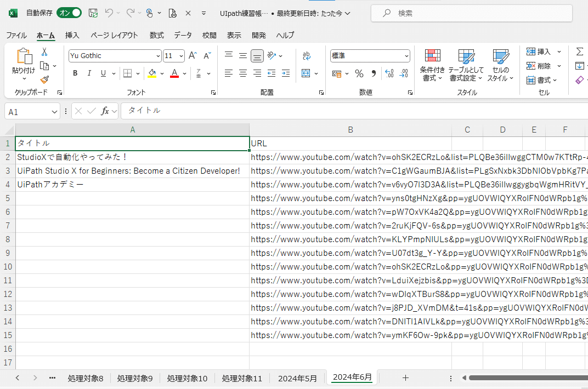588x389 pixels.
Task: Switch to the 挿入 tab
Action: coord(72,35)
